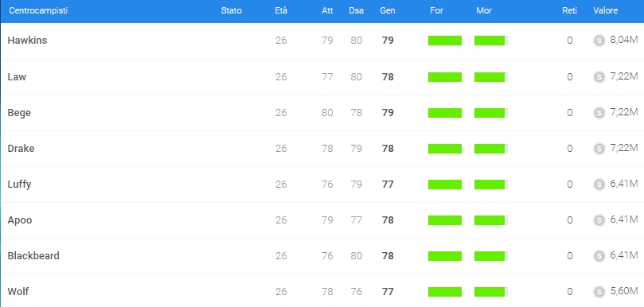Screen dimensions: 644x307
Task: Open player Hawkins' profile
Action: click(x=27, y=41)
